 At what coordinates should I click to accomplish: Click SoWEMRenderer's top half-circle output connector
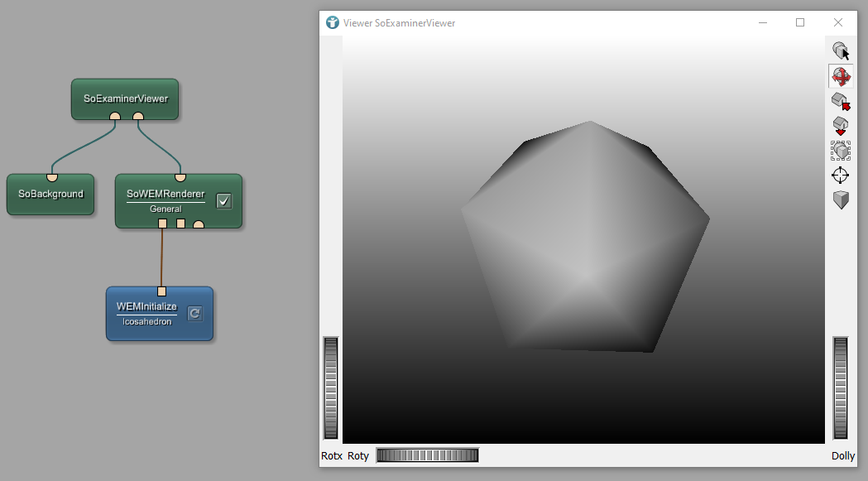(180, 176)
